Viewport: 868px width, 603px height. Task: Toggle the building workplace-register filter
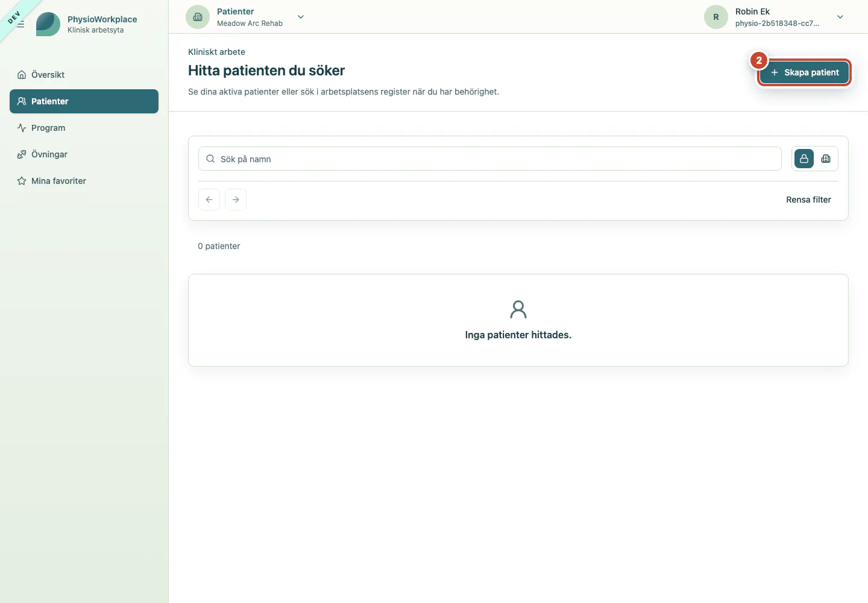tap(826, 159)
